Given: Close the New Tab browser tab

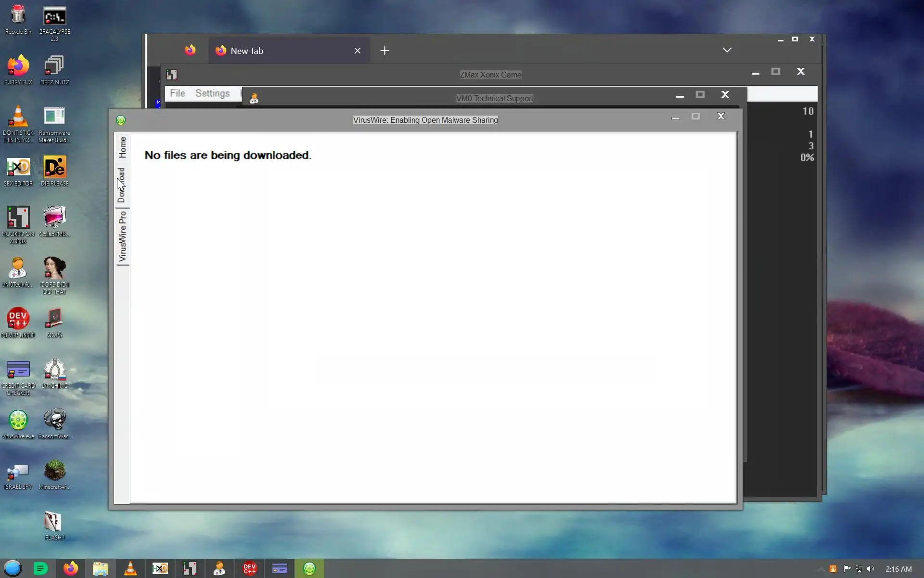Looking at the screenshot, I should point(358,51).
